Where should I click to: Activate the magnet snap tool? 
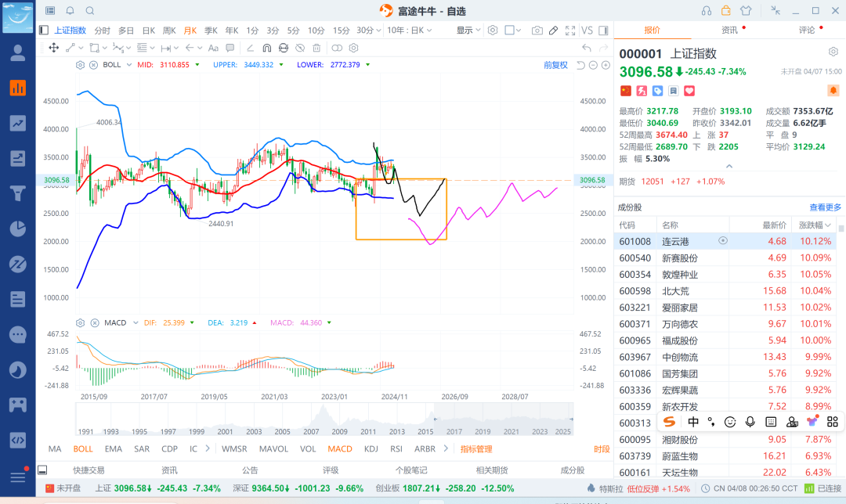coord(266,48)
